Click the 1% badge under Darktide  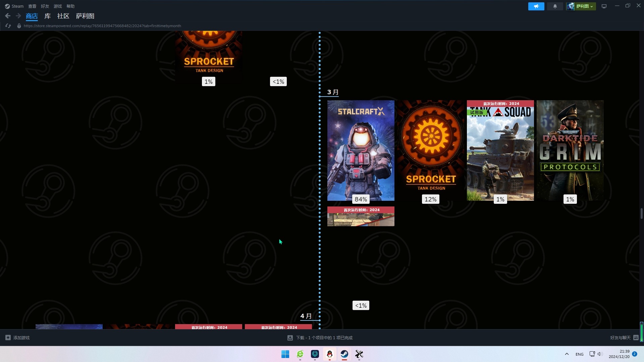(570, 199)
